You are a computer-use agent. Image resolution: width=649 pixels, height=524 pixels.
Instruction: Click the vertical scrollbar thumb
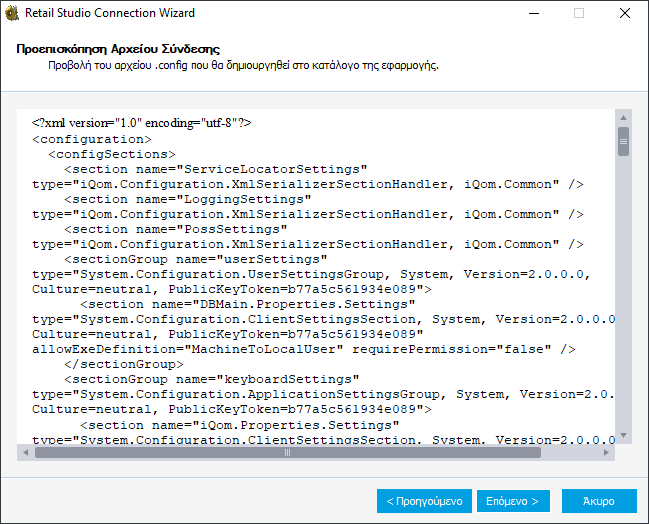click(x=623, y=142)
